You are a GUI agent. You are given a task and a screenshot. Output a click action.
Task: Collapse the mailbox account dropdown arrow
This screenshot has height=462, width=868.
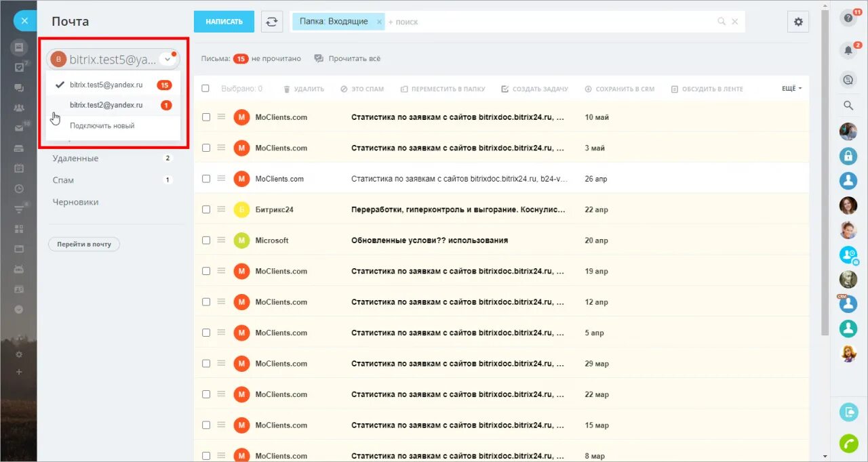tap(167, 59)
